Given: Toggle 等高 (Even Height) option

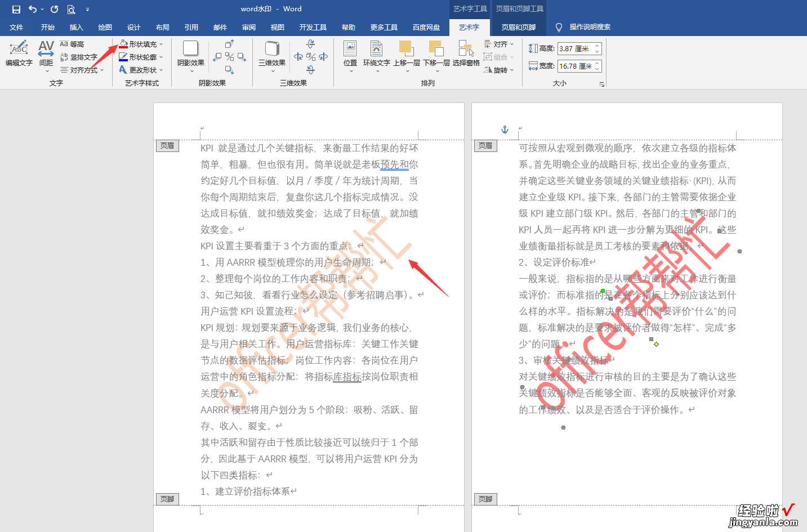Looking at the screenshot, I should [72, 44].
